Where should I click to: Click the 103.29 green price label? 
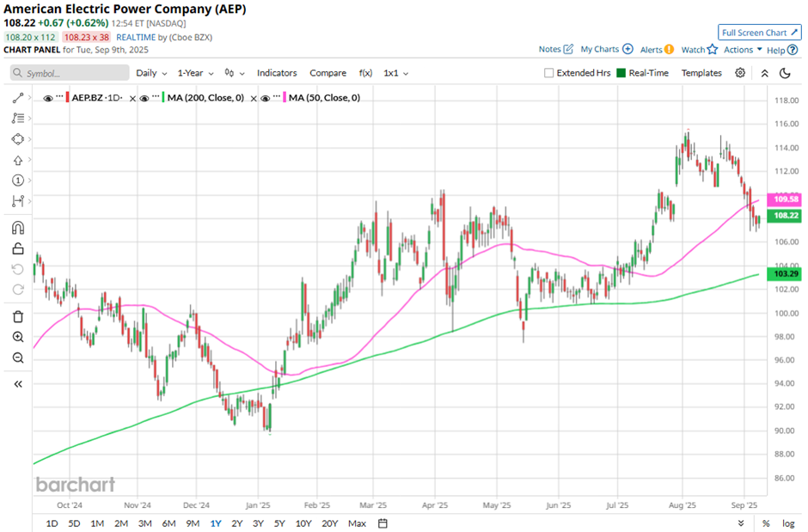pos(784,273)
